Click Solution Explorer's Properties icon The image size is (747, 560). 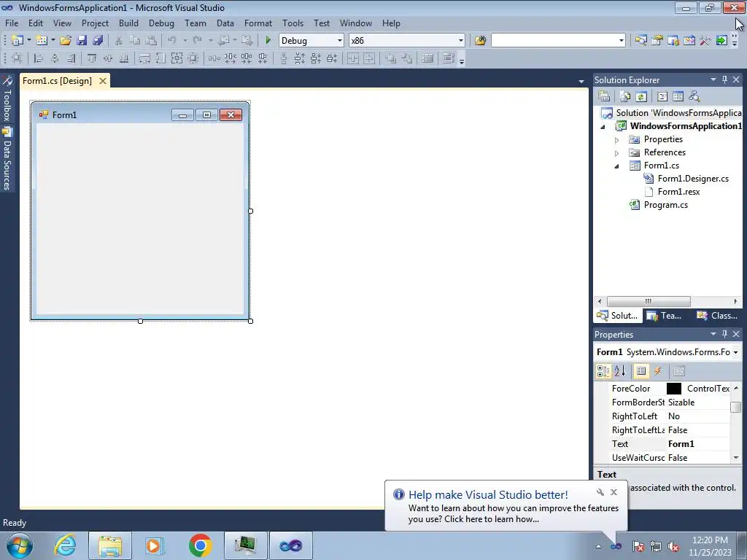pos(604,97)
